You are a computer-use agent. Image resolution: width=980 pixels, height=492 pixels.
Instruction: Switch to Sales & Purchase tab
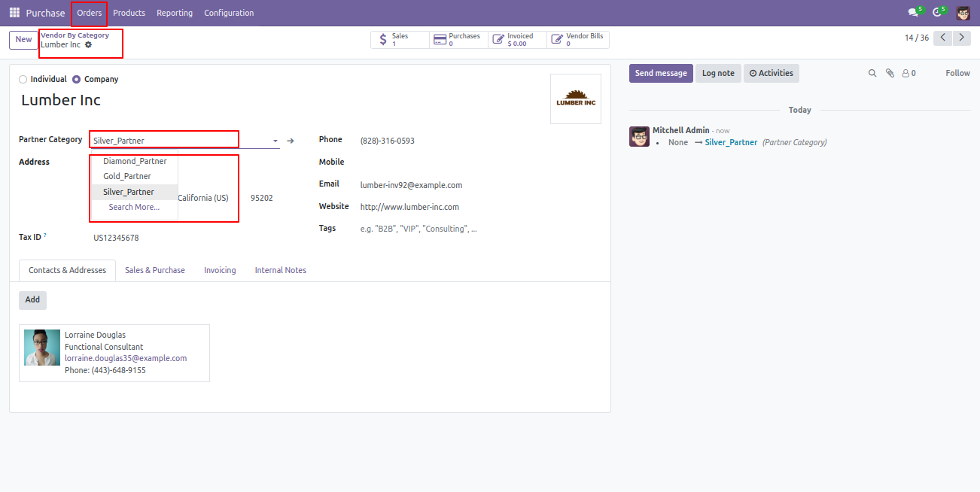click(155, 270)
